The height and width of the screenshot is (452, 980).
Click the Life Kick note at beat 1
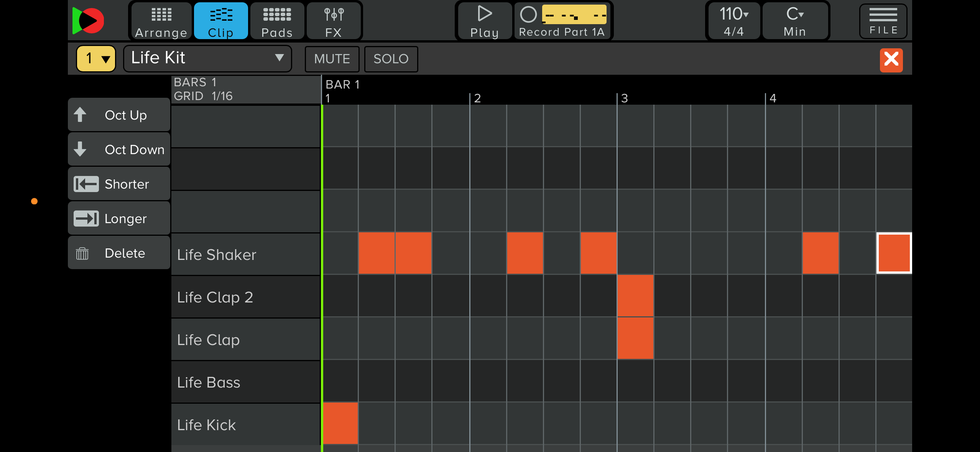[x=340, y=423]
